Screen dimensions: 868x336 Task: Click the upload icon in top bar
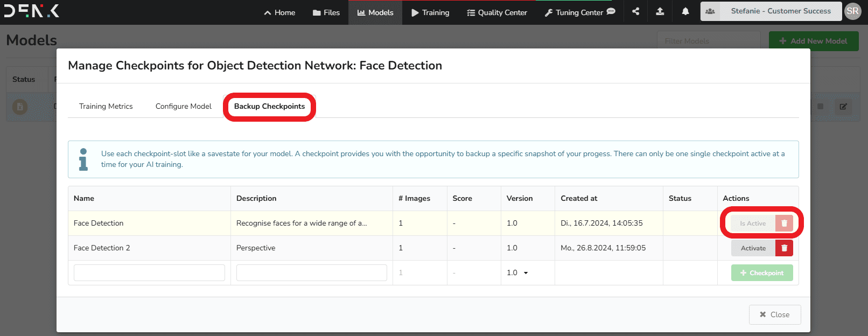click(660, 11)
